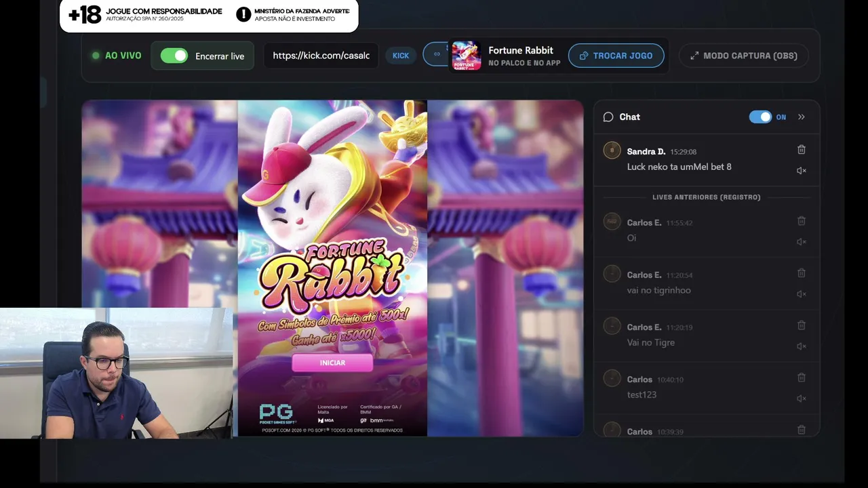The image size is (868, 488).
Task: Click the 'LIVES ANTERIORES (REGISTRO)' divider label
Action: coord(707,197)
